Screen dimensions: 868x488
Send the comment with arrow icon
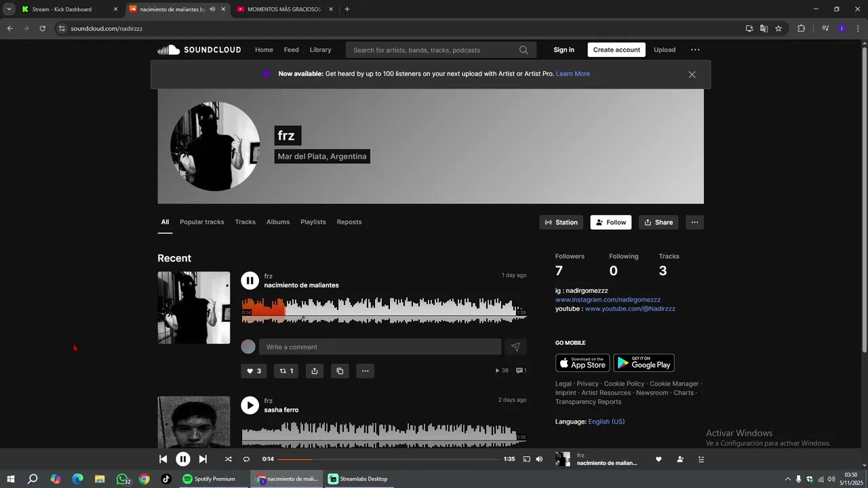point(515,347)
